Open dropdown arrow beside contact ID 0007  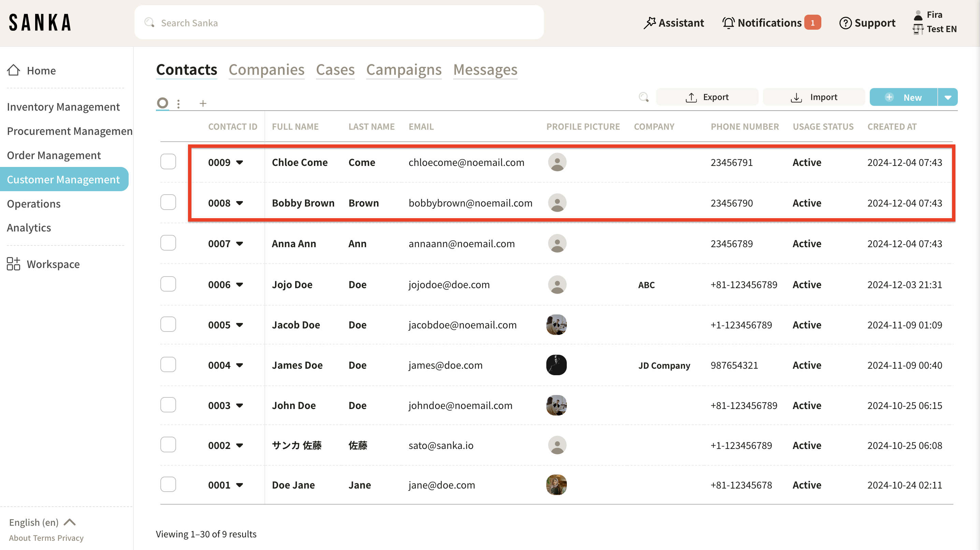click(239, 244)
